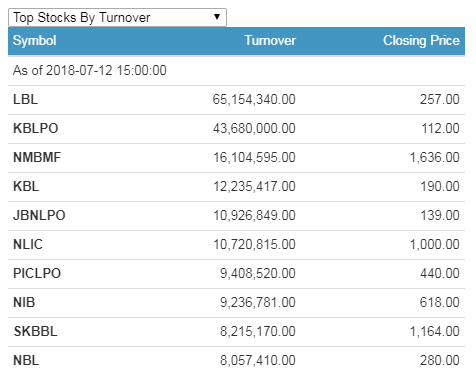
Task: Click NLIC closing price 1,000.00
Action: pyautogui.click(x=435, y=244)
